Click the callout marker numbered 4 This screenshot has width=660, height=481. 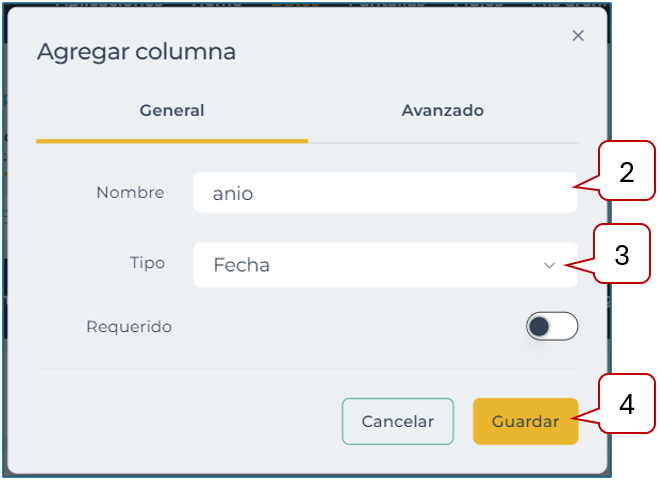pos(626,404)
